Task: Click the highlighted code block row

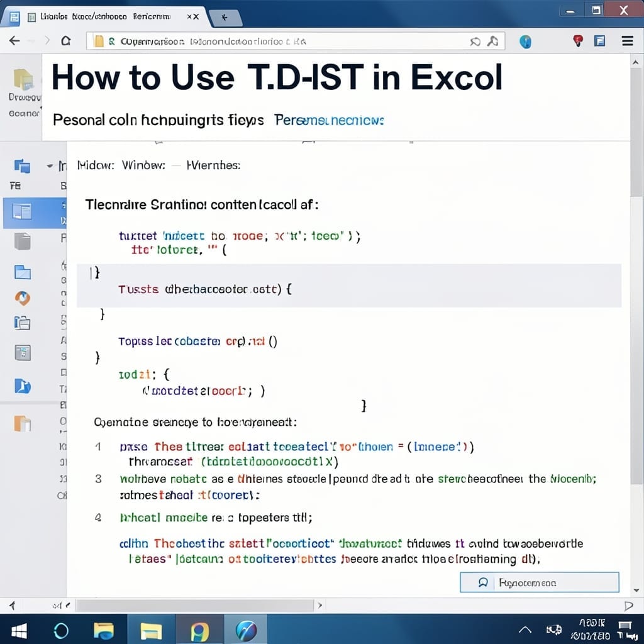Action: [348, 286]
